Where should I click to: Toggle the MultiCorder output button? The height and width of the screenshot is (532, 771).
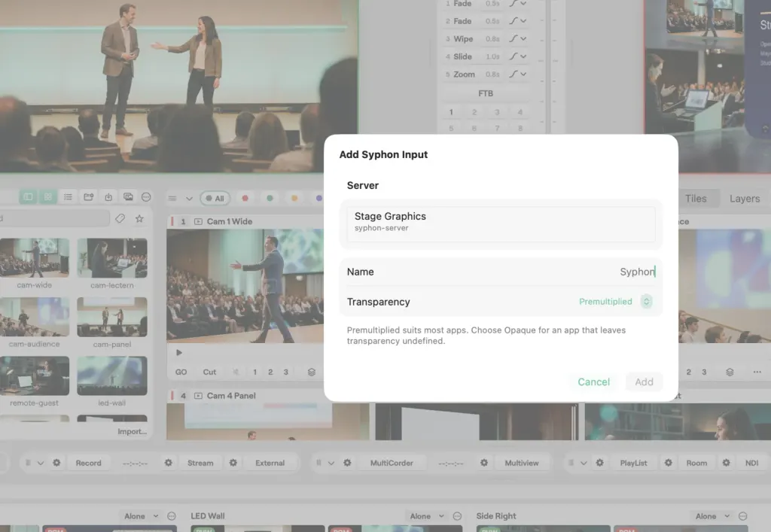392,463
